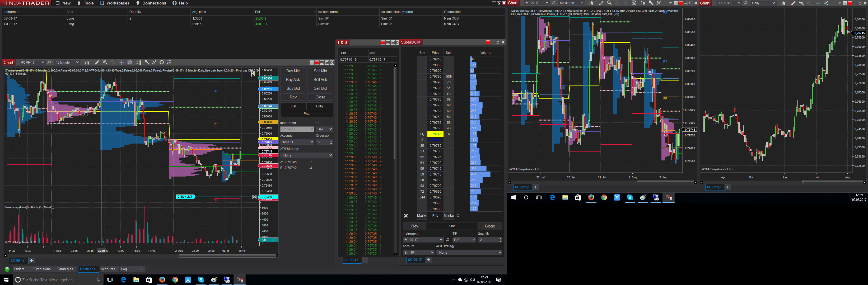The width and height of the screenshot is (868, 285).
Task: Show the data box in Daily chart
Action: click(826, 3)
